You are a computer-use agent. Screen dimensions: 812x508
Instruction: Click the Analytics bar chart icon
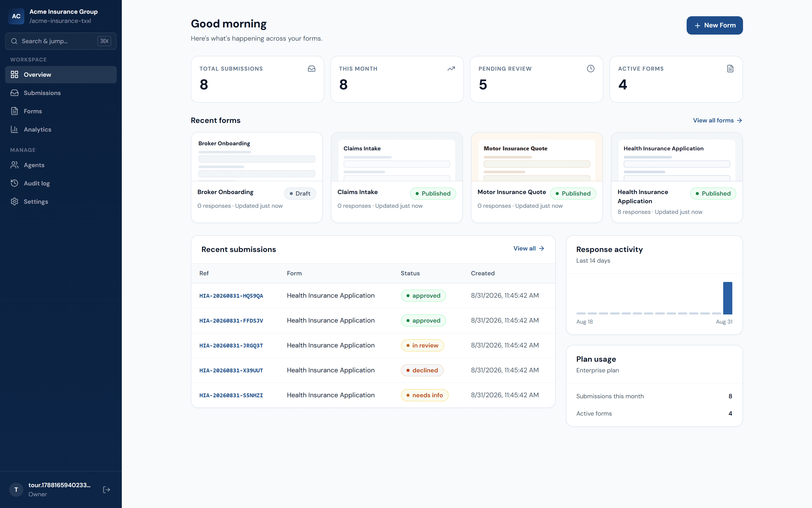click(14, 129)
